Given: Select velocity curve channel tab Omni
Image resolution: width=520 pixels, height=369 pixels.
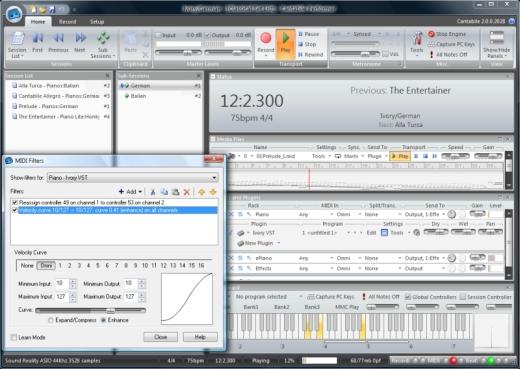Looking at the screenshot, I should coord(46,266).
